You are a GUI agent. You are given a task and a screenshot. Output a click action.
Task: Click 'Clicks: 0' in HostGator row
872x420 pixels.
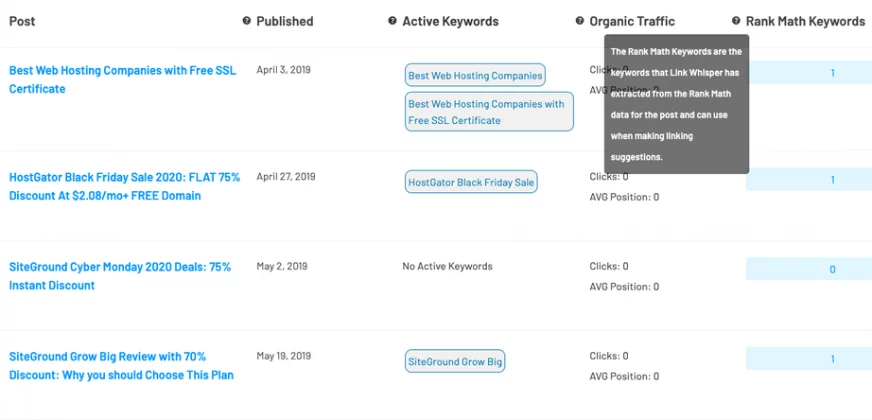click(609, 177)
